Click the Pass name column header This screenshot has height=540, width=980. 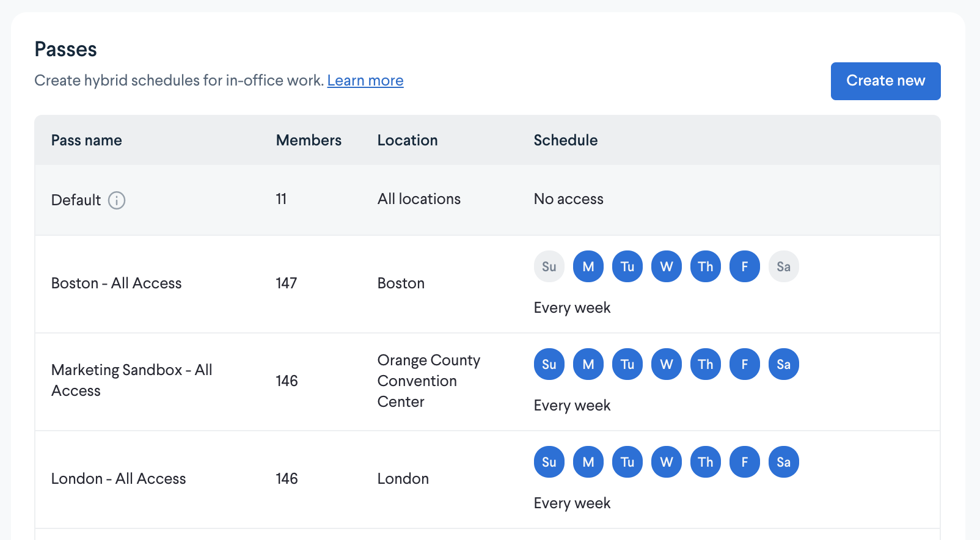[x=87, y=140]
